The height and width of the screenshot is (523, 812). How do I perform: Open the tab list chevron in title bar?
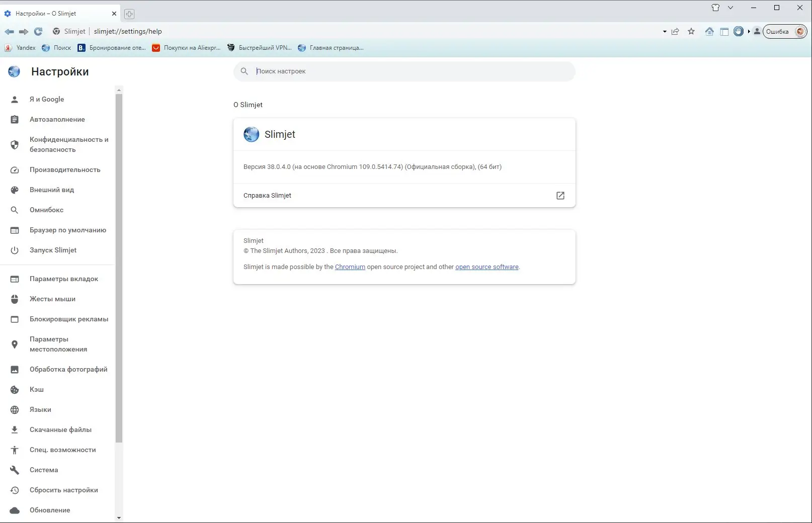click(730, 8)
